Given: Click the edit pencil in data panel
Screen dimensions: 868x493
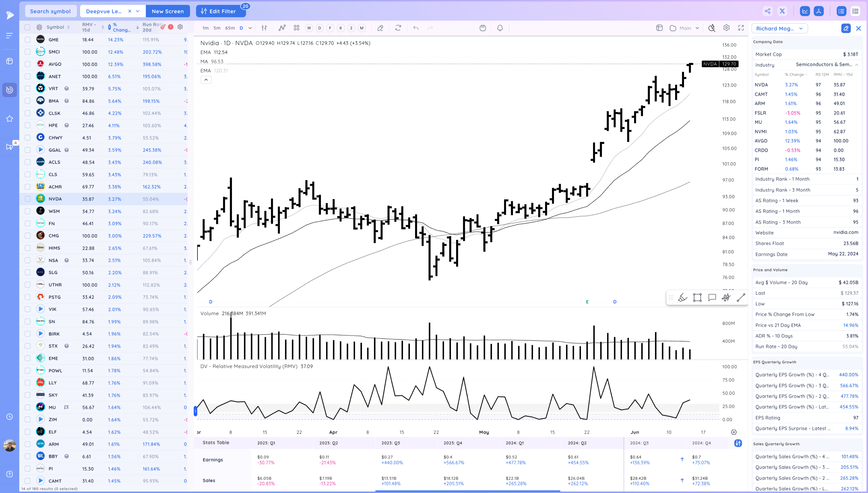Looking at the screenshot, I should (846, 28).
